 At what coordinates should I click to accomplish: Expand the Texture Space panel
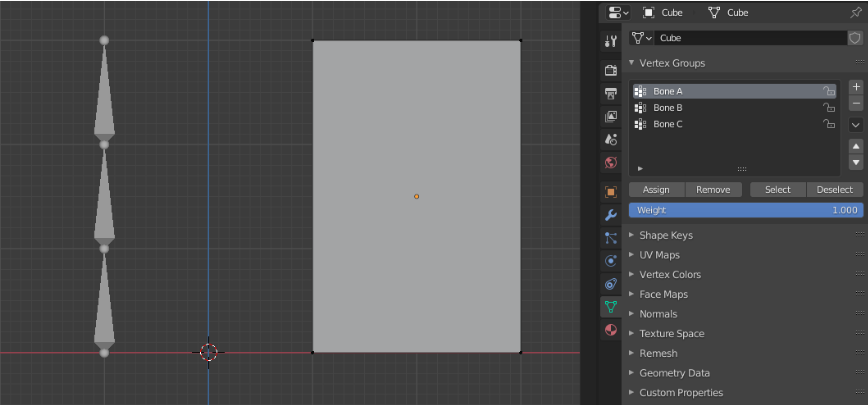tap(632, 334)
